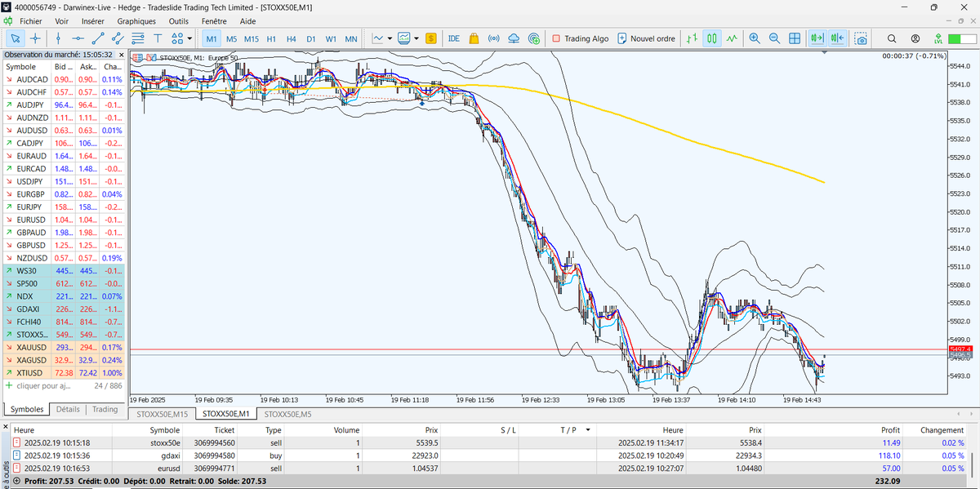Open chart window dropdown near Fichier menu
The height and width of the screenshot is (489, 980).
7,21
